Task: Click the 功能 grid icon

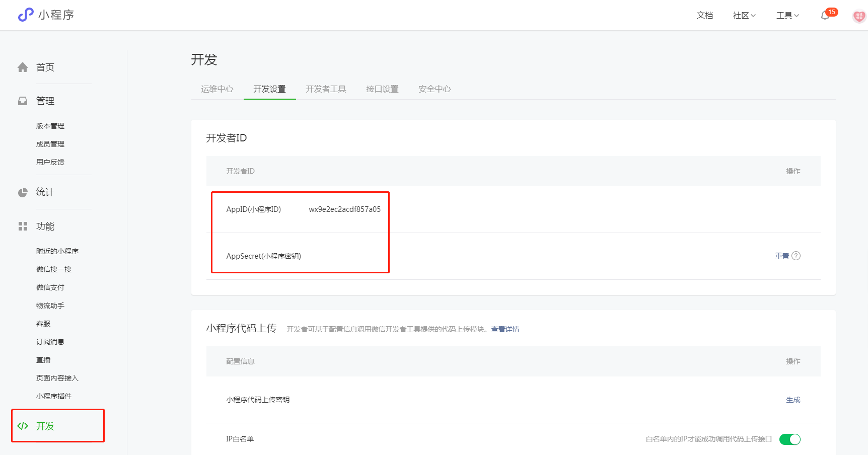Action: click(x=23, y=226)
